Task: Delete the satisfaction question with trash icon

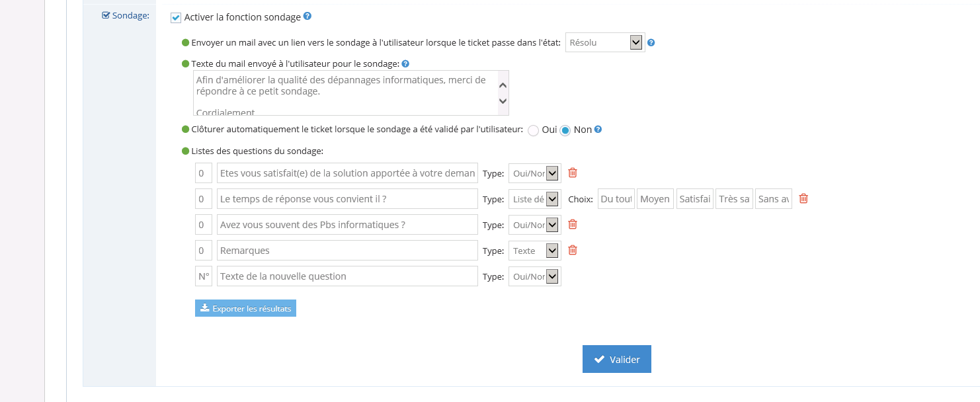Action: (x=573, y=173)
